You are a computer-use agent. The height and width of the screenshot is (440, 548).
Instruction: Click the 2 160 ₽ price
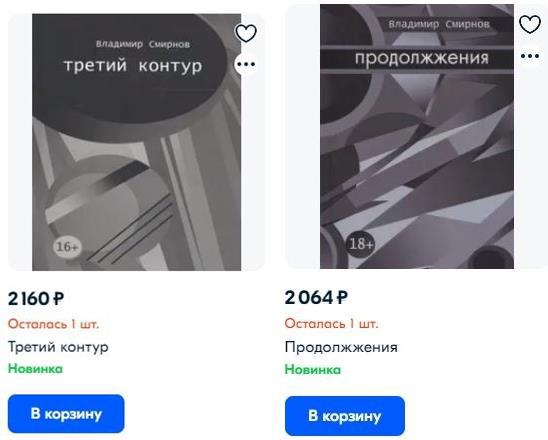click(36, 299)
